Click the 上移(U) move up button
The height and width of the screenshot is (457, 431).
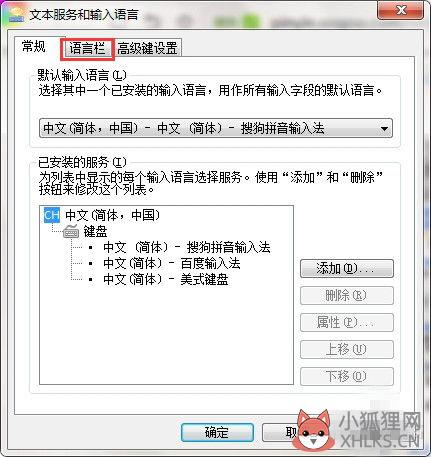pyautogui.click(x=347, y=349)
